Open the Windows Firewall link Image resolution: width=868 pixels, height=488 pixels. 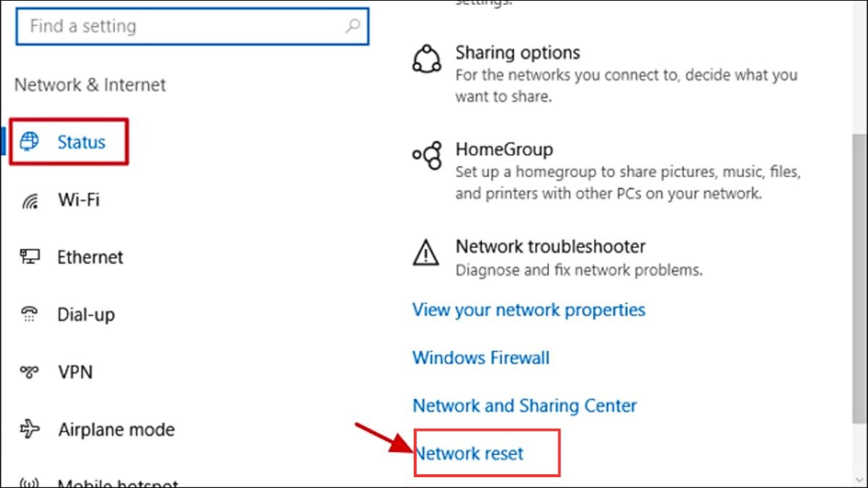pyautogui.click(x=481, y=358)
